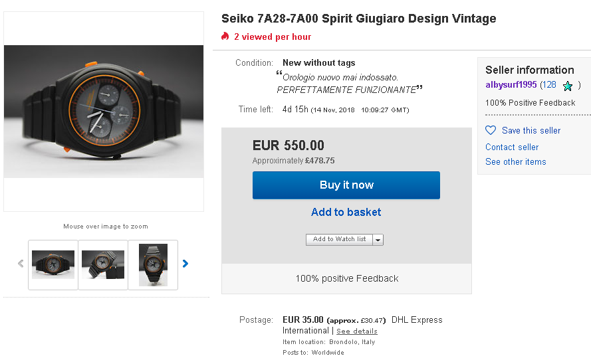
Task: Click the main Seiko watch product image
Action: 104,112
